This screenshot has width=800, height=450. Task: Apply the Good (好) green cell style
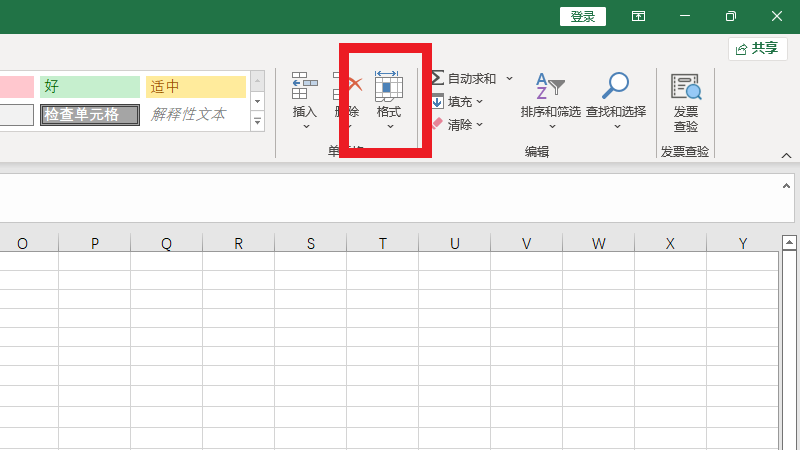pyautogui.click(x=90, y=87)
